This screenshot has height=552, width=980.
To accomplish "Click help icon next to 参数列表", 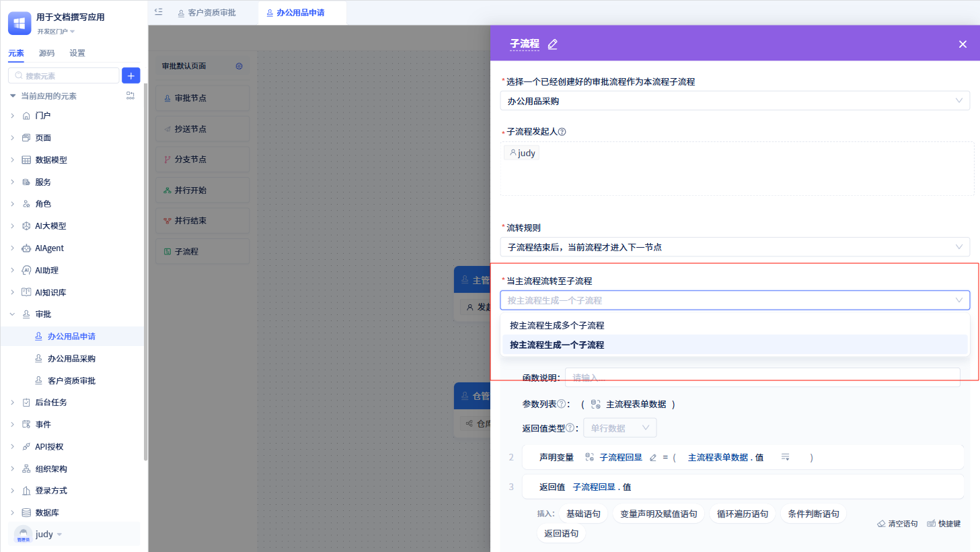I will click(562, 404).
